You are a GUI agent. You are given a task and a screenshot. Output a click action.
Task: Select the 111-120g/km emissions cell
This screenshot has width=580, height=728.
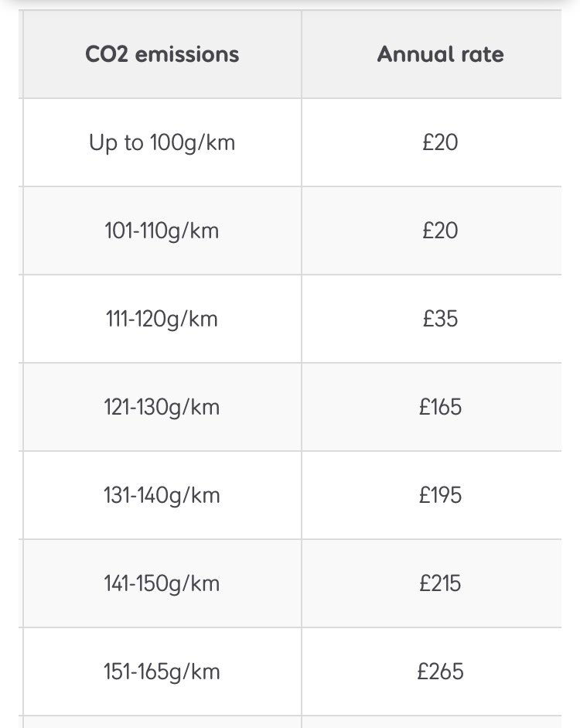162,319
